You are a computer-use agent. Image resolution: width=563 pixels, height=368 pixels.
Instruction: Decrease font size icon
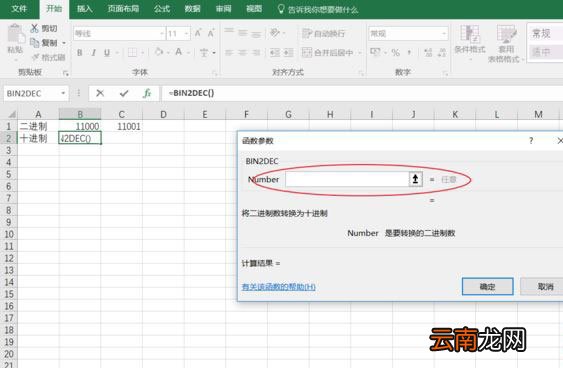pyautogui.click(x=211, y=33)
